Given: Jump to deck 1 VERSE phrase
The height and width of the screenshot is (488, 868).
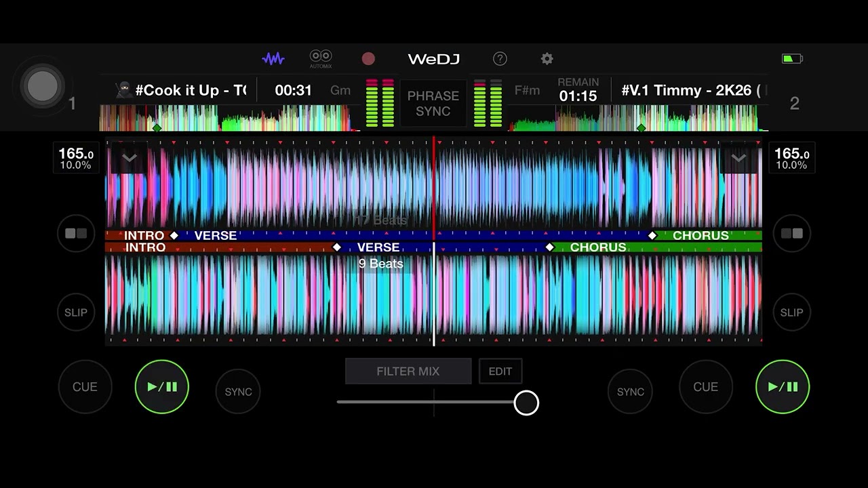Looking at the screenshot, I should tap(216, 236).
